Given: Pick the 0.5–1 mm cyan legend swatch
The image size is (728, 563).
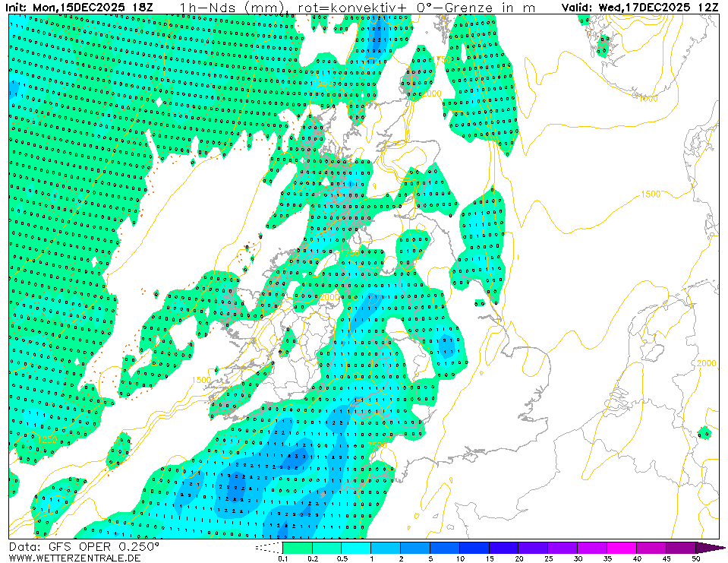Looking at the screenshot, I should pos(356,547).
